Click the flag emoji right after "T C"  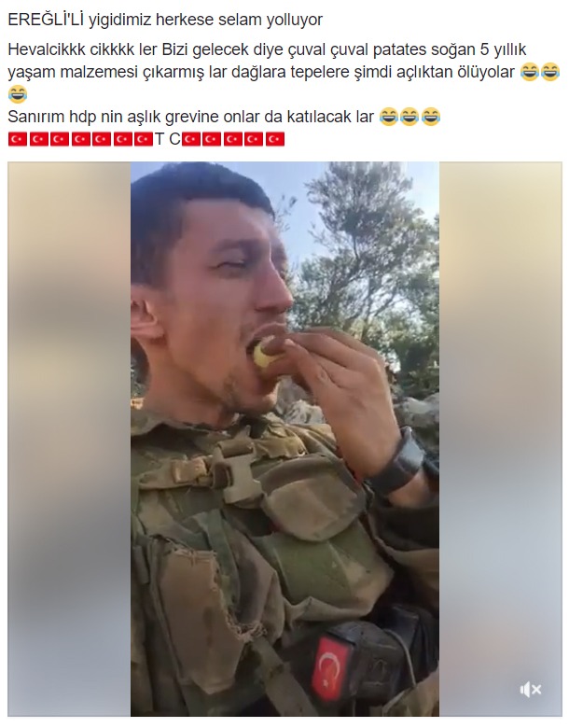coord(190,139)
